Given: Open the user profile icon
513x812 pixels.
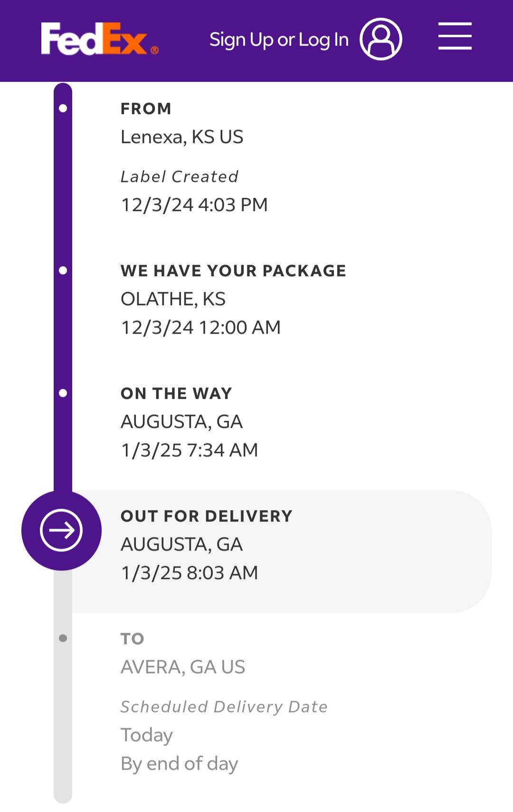Looking at the screenshot, I should (380, 39).
